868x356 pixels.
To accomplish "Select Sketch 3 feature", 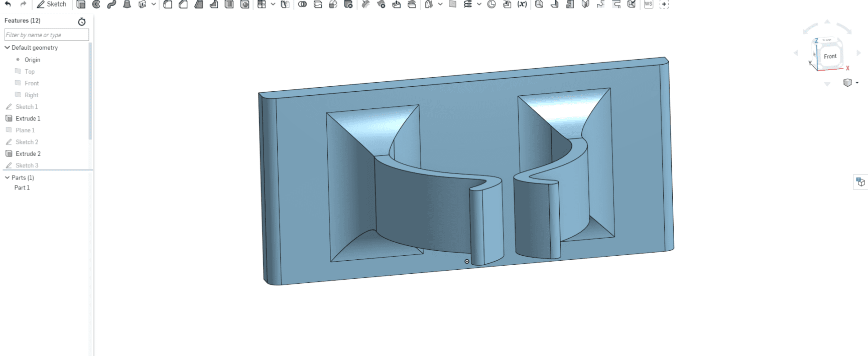I will [x=27, y=165].
